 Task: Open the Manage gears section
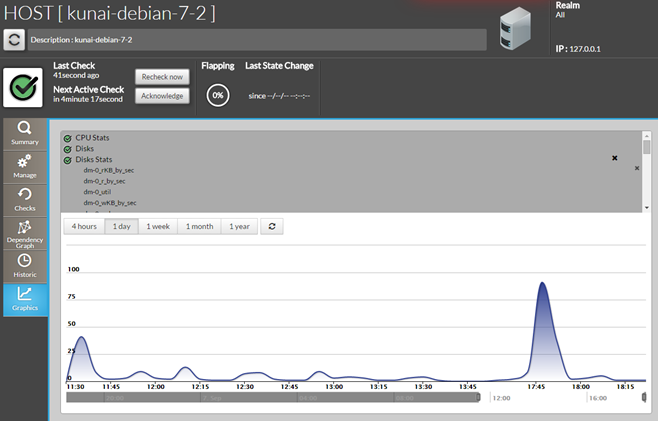coord(25,166)
